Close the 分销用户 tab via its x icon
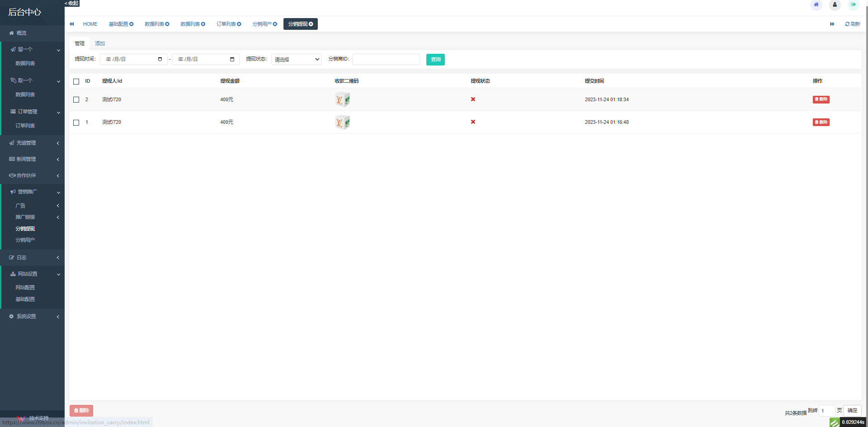 [x=275, y=24]
